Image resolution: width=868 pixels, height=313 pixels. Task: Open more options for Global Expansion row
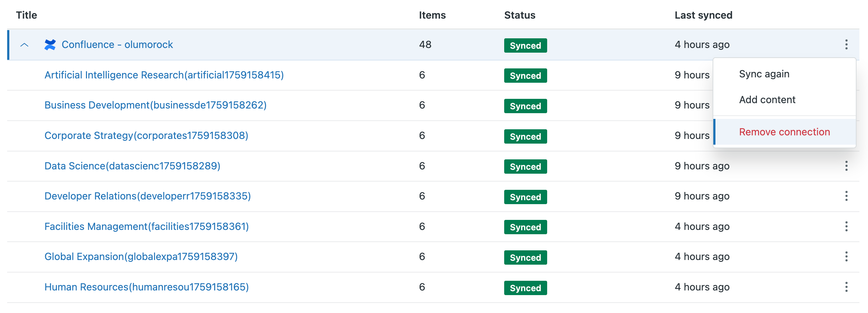pyautogui.click(x=846, y=256)
